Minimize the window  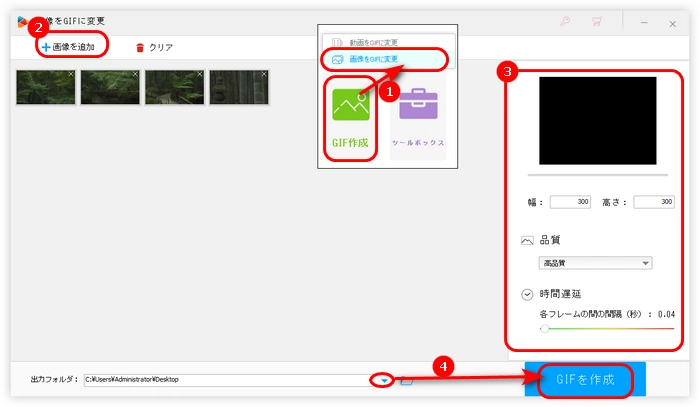(644, 22)
